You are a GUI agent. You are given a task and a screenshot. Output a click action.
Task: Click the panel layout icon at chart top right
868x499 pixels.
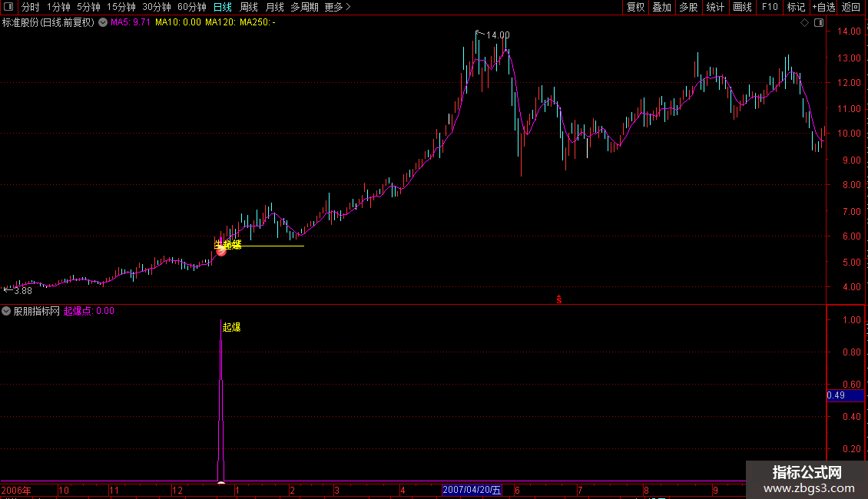click(x=819, y=23)
